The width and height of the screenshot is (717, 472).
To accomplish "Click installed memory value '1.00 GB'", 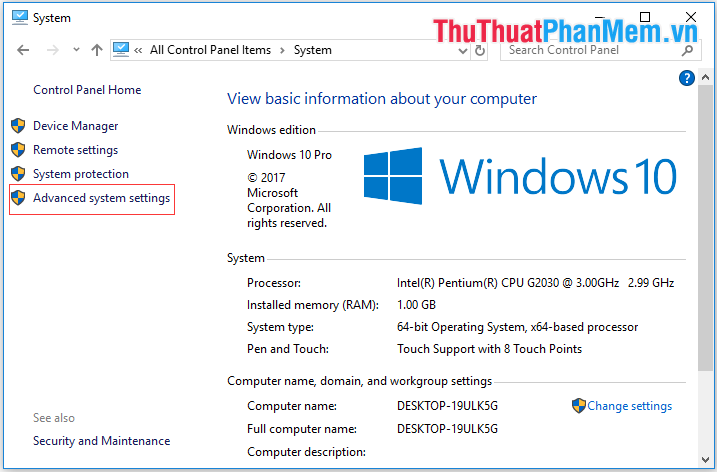I will click(417, 305).
